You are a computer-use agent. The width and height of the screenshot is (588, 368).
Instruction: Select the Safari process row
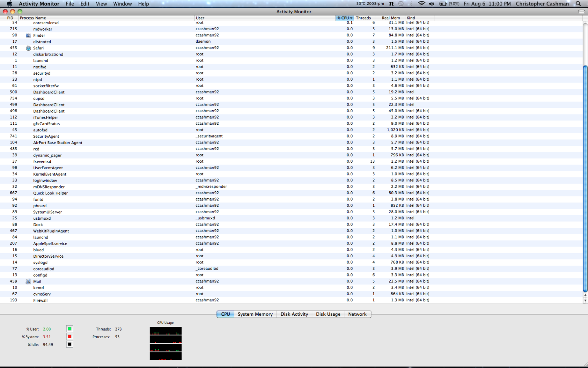point(291,48)
